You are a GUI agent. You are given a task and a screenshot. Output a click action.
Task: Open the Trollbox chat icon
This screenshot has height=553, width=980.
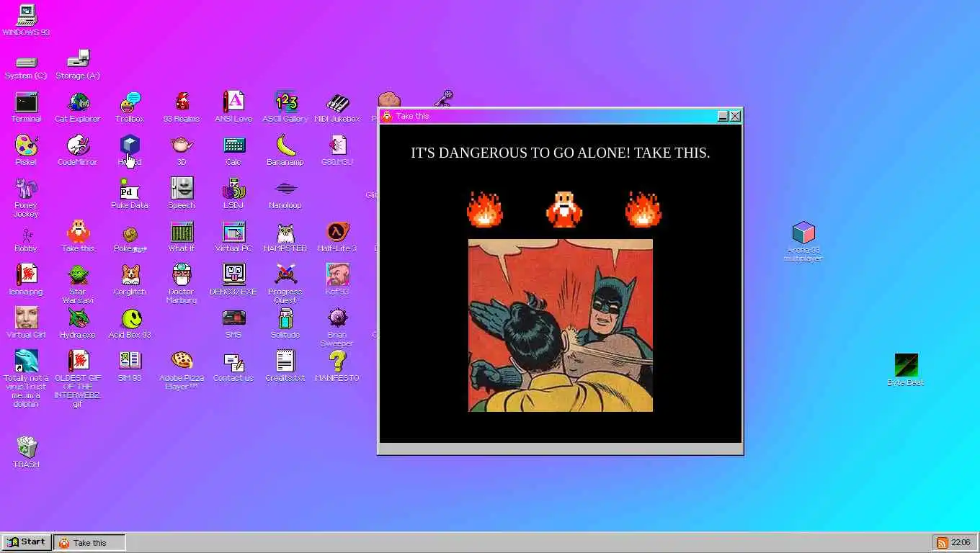pyautogui.click(x=130, y=107)
